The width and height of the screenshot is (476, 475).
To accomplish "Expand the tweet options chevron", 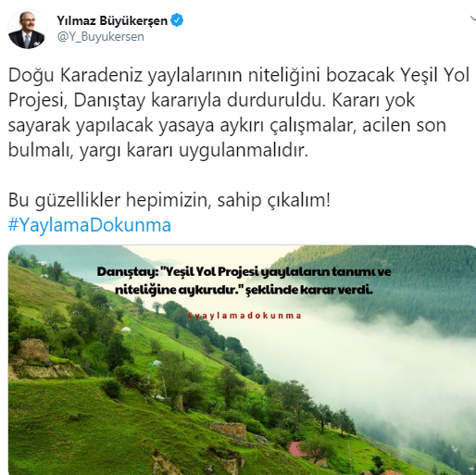I will tap(472, 19).
